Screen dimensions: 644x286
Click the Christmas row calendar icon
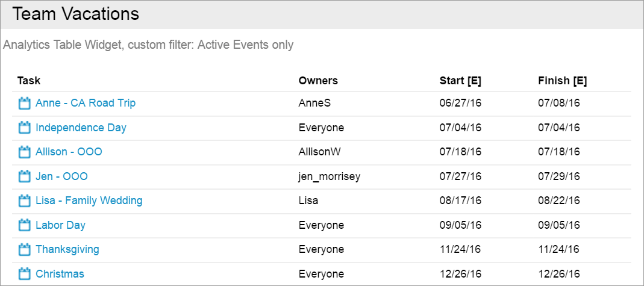(25, 274)
